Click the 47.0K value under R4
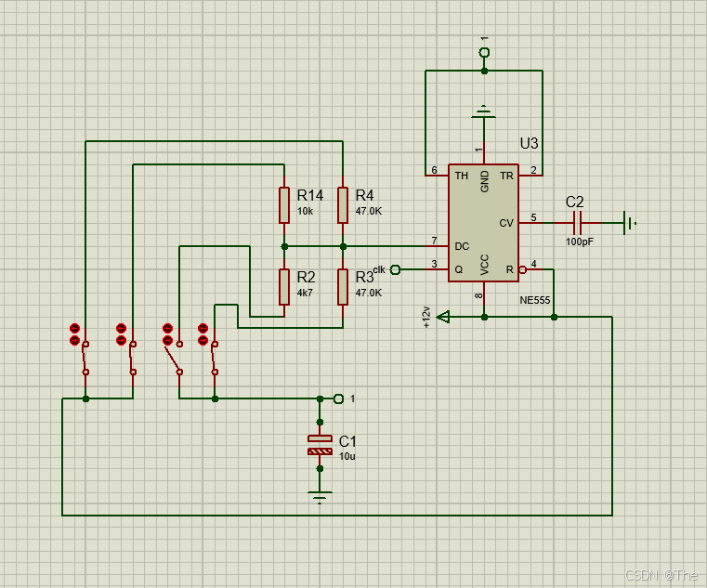Screen dimensions: 707x588 pos(369,211)
